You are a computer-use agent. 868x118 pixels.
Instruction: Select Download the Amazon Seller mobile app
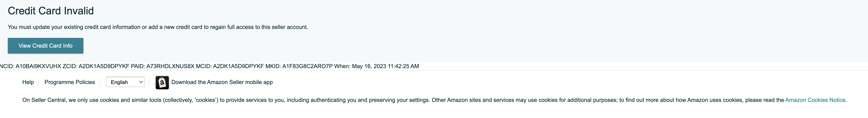[x=222, y=82]
